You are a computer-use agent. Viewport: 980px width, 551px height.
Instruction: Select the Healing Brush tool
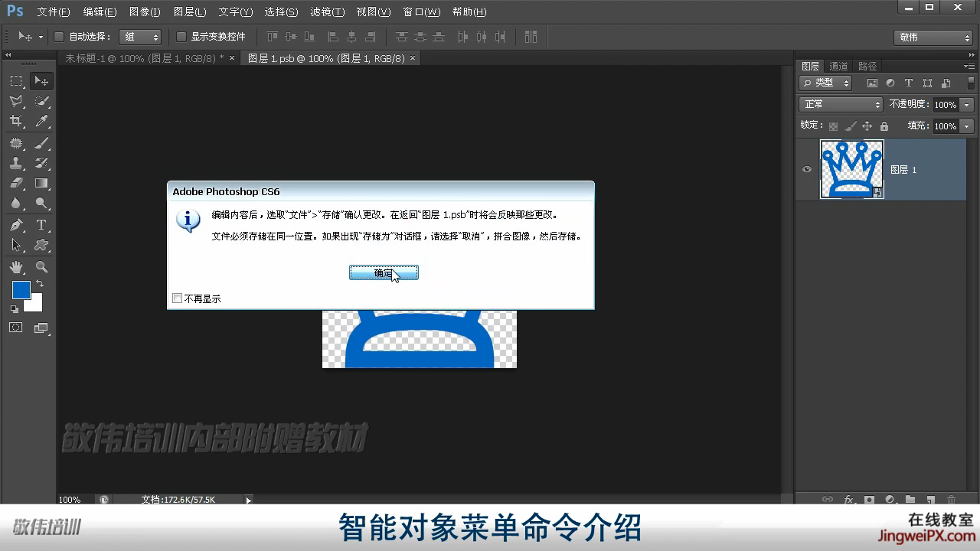(x=16, y=143)
